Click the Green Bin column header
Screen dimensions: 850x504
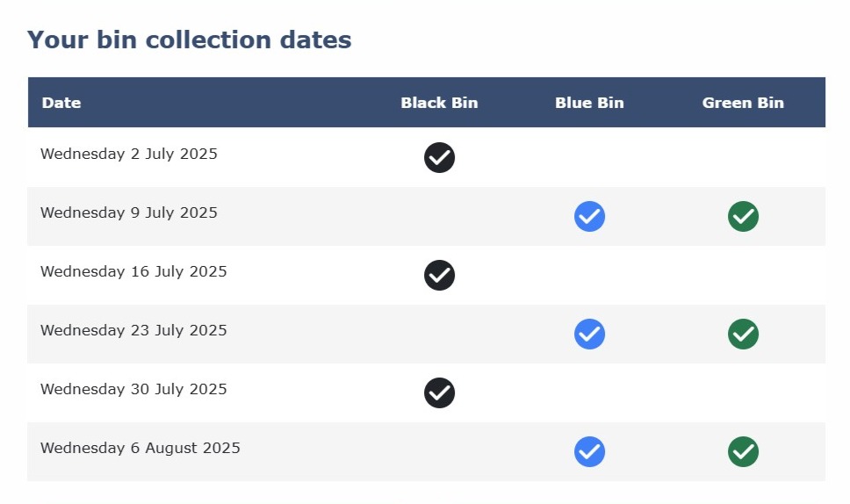pyautogui.click(x=743, y=103)
